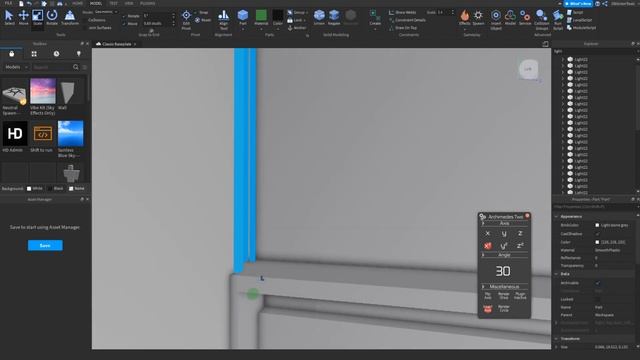Apply Union solid modeling operation
Screen dimensions: 640x360
click(319, 18)
